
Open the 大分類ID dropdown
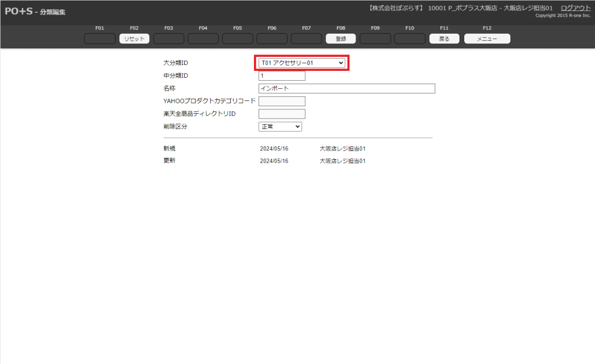302,63
